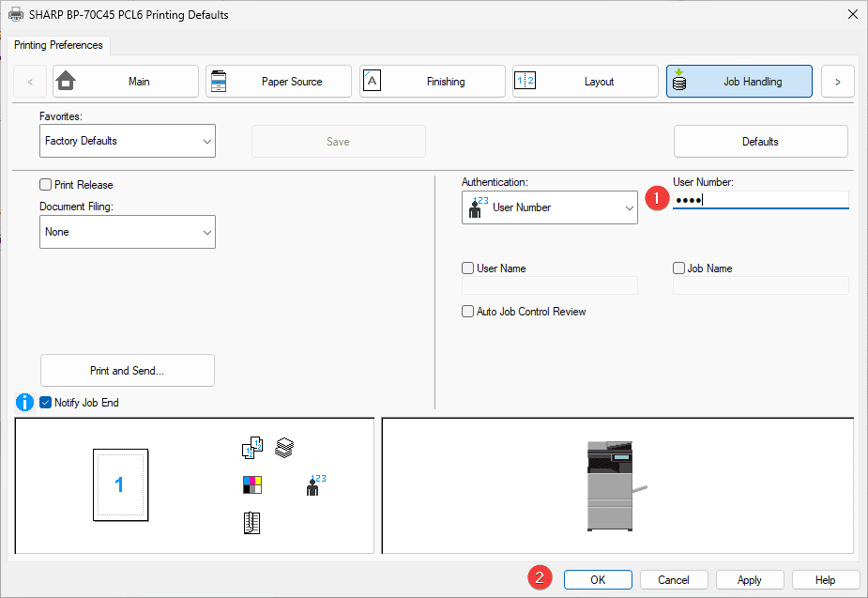Click the CMYK color mode icon
Screen dimensions: 868x598
coord(251,485)
